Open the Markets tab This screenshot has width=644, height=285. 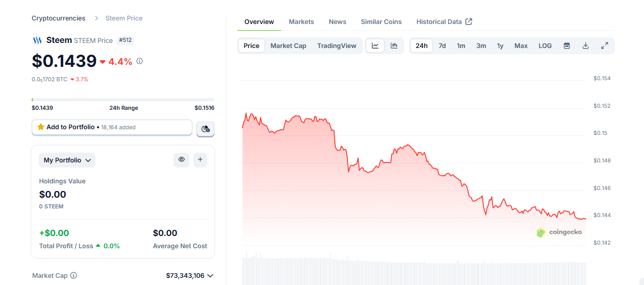click(x=302, y=21)
